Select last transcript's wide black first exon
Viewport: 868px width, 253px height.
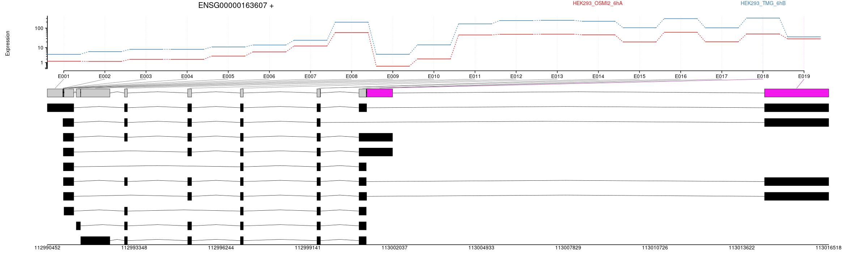(x=95, y=241)
